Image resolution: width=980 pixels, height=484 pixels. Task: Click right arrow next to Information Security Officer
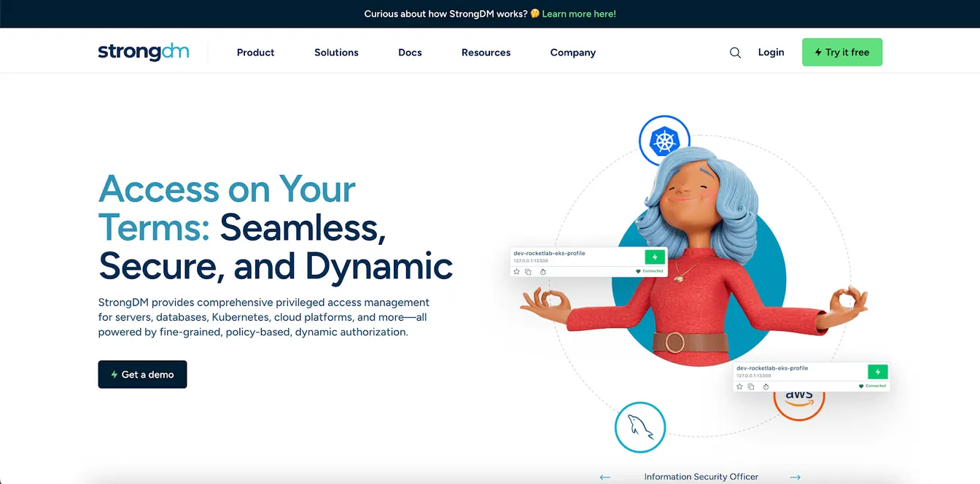[x=795, y=477]
